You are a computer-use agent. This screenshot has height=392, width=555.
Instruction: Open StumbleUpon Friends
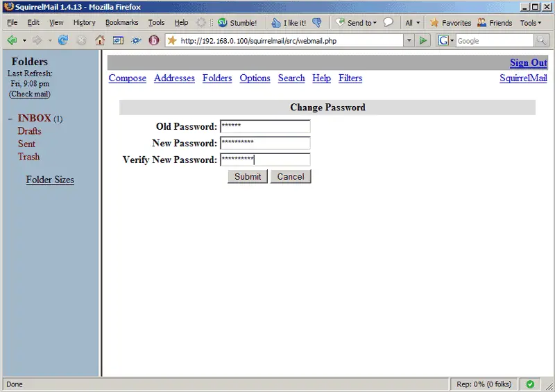tap(495, 23)
